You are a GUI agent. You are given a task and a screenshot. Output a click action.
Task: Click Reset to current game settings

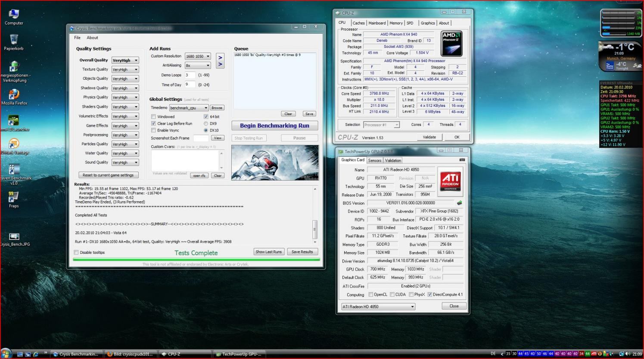click(109, 175)
